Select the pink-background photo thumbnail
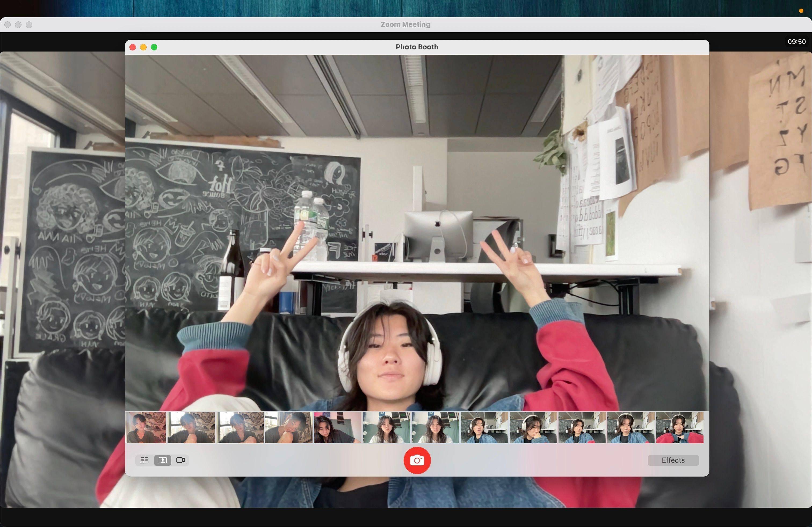 (x=338, y=427)
